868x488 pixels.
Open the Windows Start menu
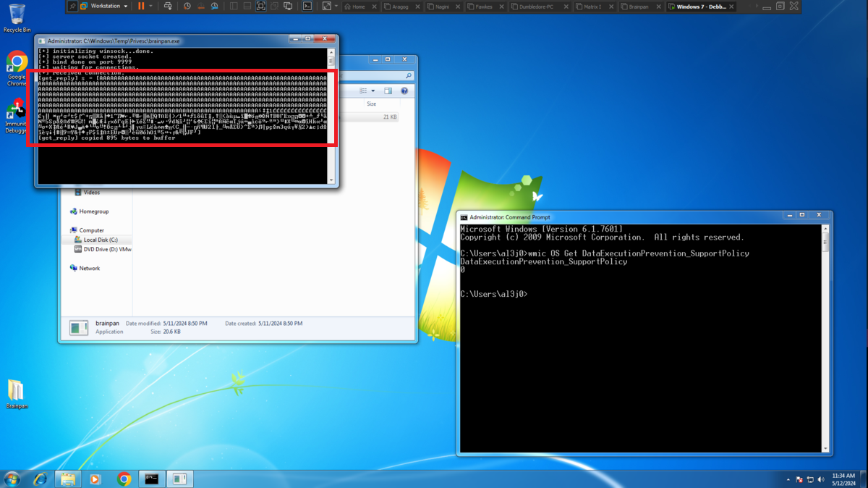coord(12,479)
